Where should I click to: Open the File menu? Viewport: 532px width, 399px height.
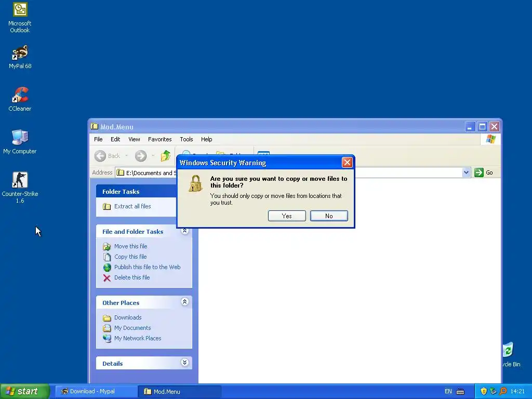pyautogui.click(x=98, y=139)
